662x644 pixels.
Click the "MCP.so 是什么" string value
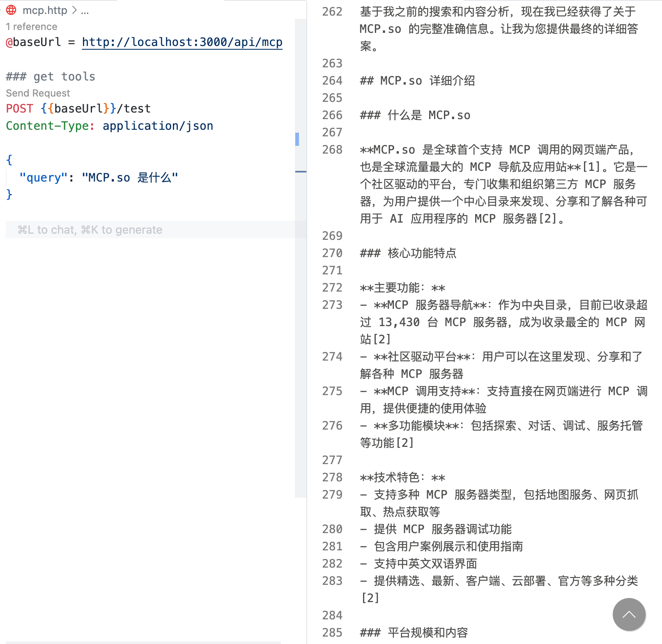(x=130, y=178)
